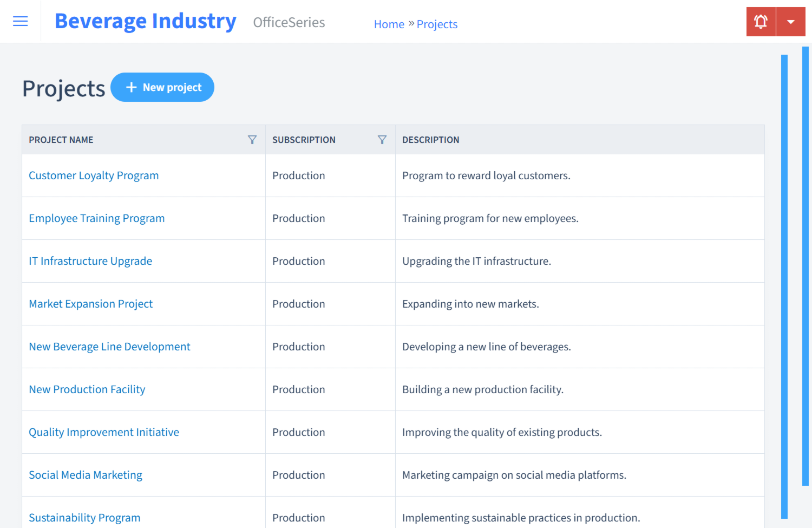The width and height of the screenshot is (812, 528).
Task: Open the Subscription column filter menu
Action: [382, 139]
